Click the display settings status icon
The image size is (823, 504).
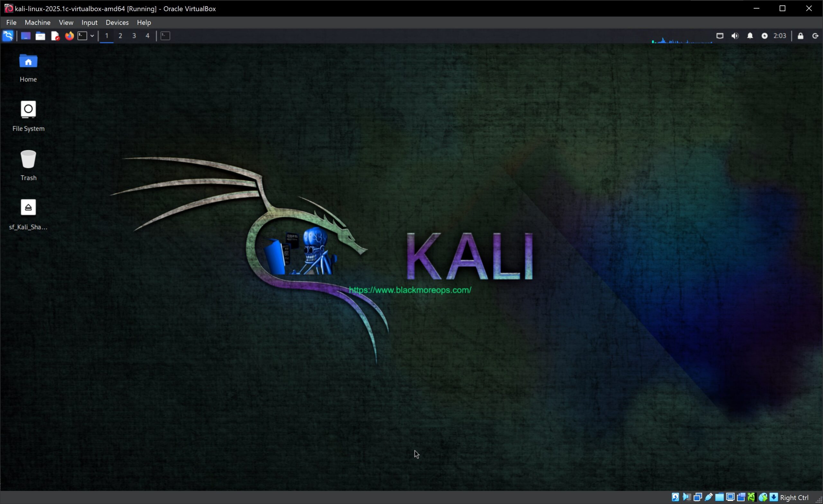730,497
